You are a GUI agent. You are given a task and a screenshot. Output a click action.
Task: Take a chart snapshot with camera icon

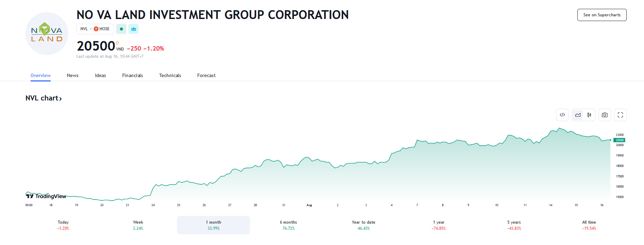click(x=605, y=115)
